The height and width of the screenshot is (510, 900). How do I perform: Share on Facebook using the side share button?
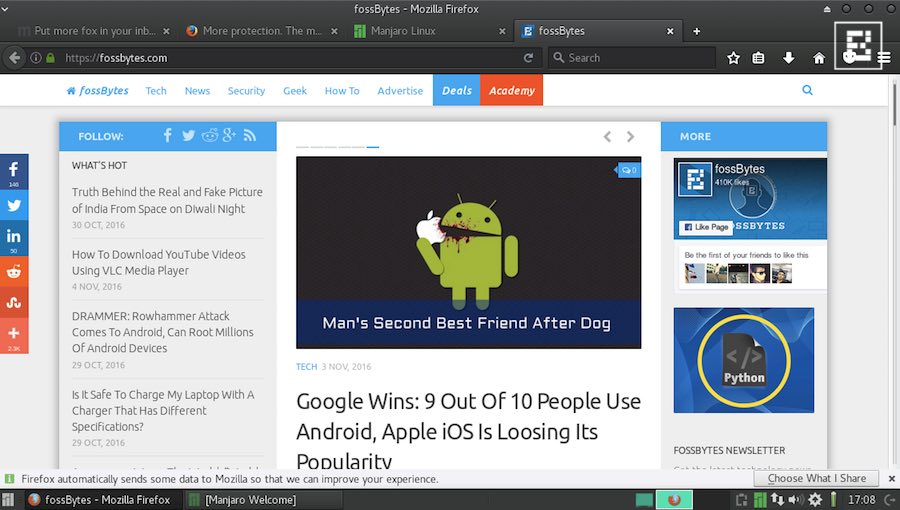[14, 172]
